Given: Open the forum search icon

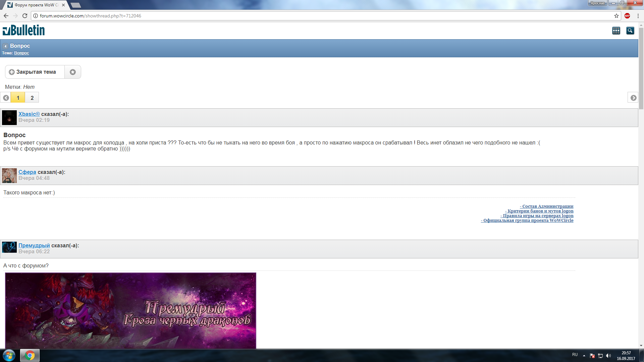Looking at the screenshot, I should pos(630,31).
